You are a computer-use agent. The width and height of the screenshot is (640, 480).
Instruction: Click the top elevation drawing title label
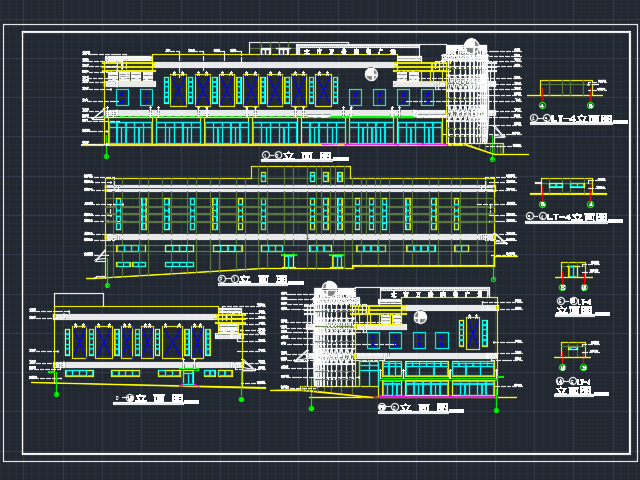297,156
